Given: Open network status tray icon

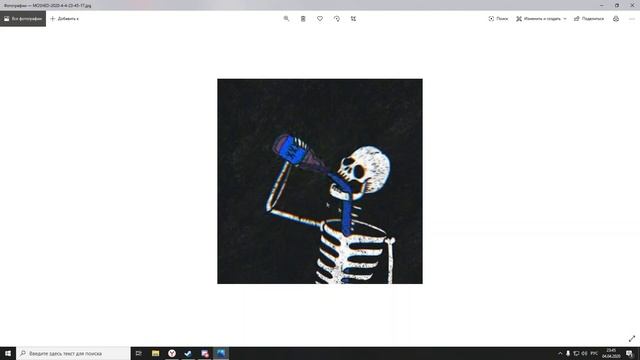Looking at the screenshot, I should coord(576,353).
